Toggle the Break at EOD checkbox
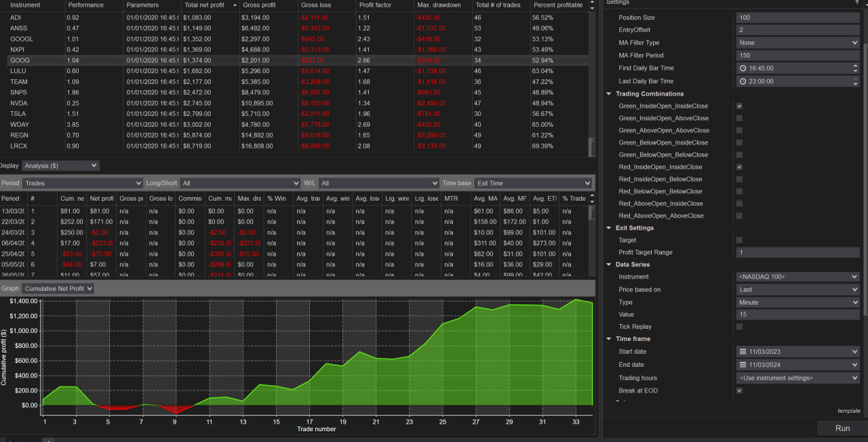This screenshot has height=442, width=868. [x=739, y=390]
